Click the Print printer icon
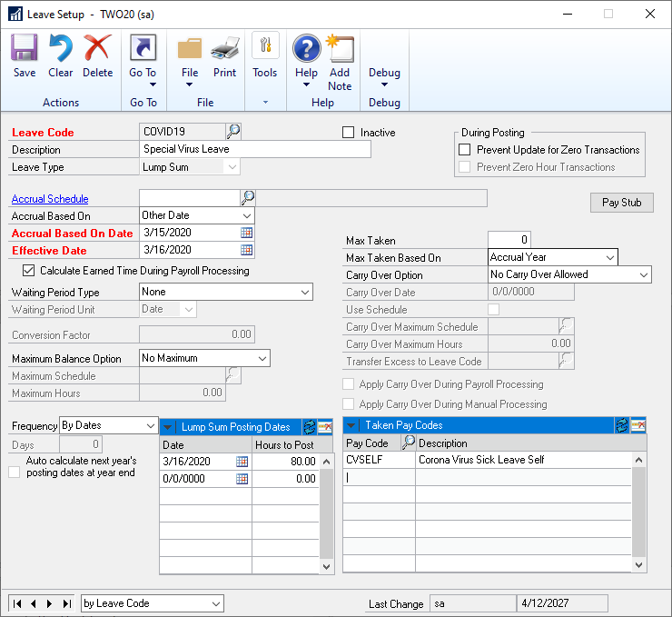 [224, 48]
